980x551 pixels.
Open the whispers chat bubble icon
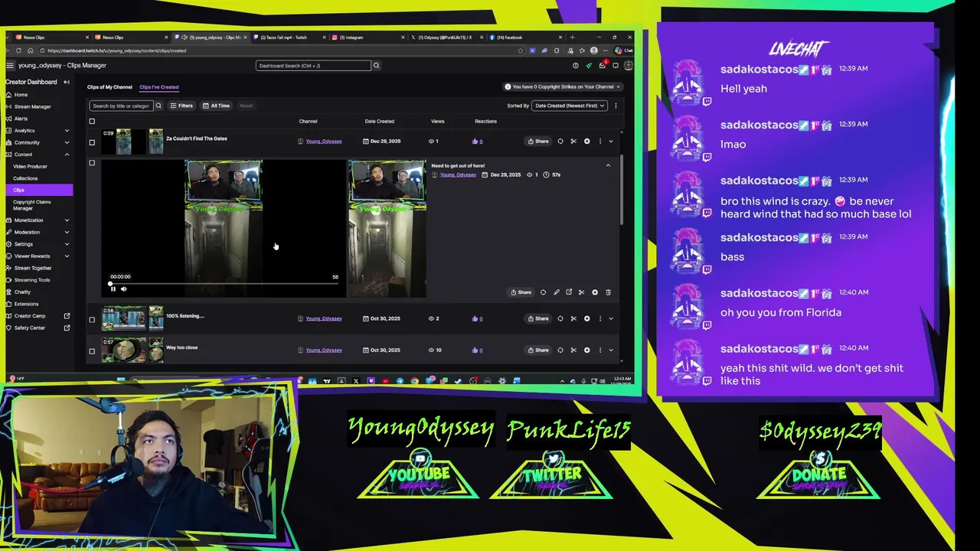[x=616, y=66]
